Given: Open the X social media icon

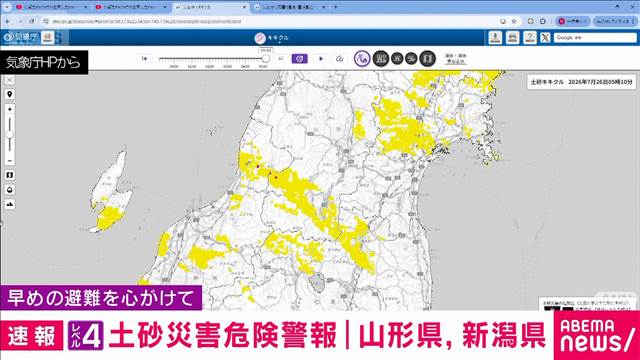Looking at the screenshot, I should tap(545, 38).
